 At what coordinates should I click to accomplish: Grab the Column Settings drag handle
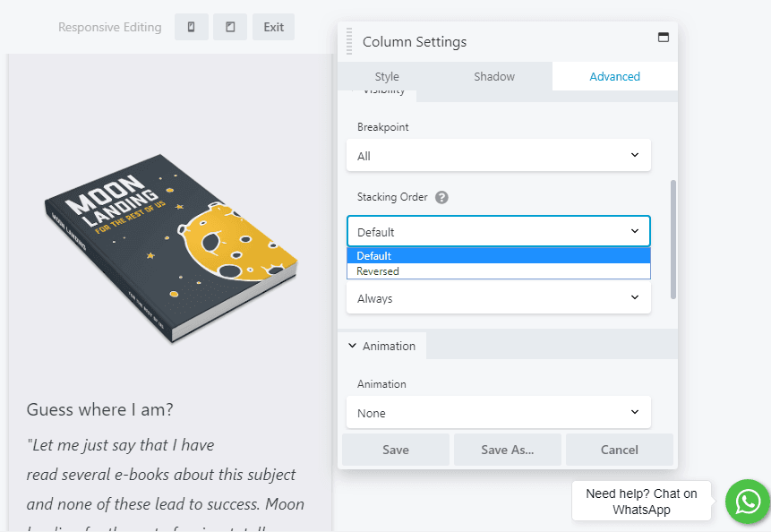349,41
